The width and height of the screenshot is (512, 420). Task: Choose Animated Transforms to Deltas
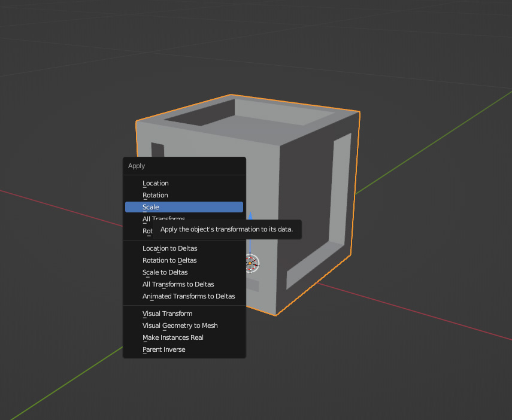click(x=184, y=296)
